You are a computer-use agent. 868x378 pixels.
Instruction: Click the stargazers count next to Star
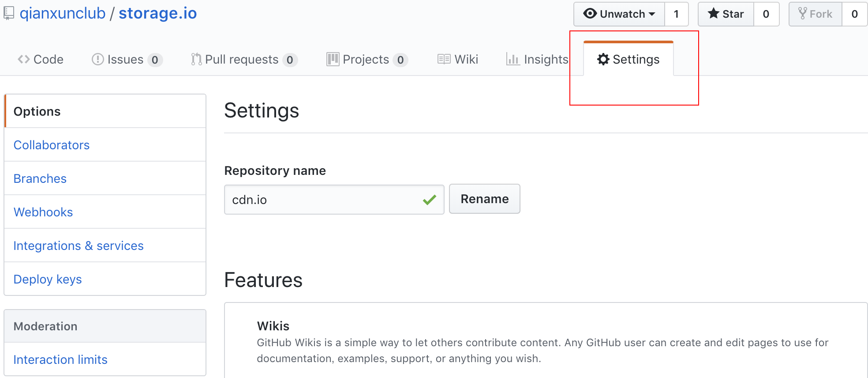[766, 14]
